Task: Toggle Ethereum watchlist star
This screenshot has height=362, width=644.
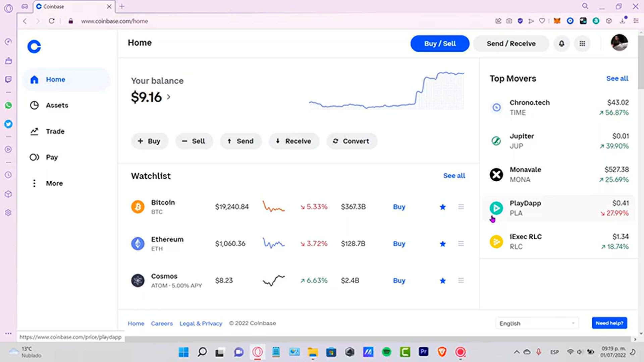Action: coord(443,244)
